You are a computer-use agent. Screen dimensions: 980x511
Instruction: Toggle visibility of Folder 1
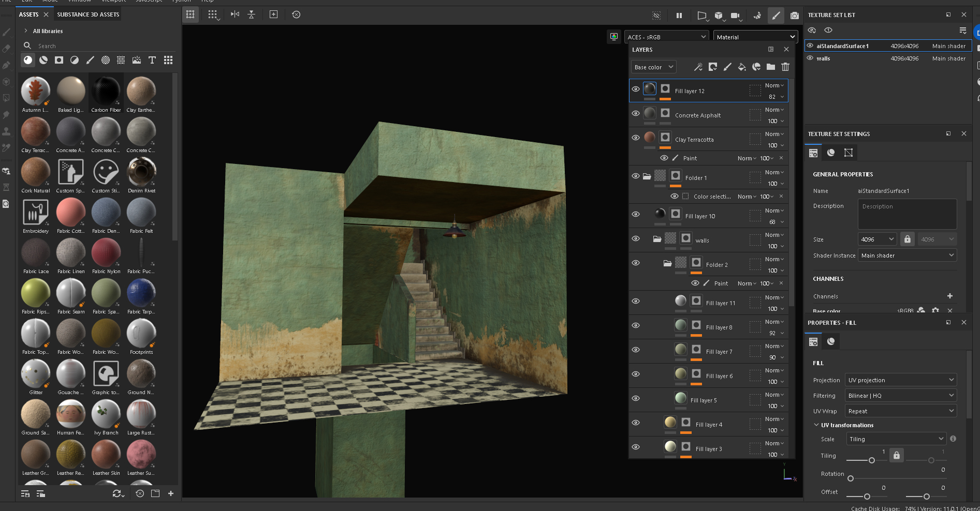[x=636, y=176]
